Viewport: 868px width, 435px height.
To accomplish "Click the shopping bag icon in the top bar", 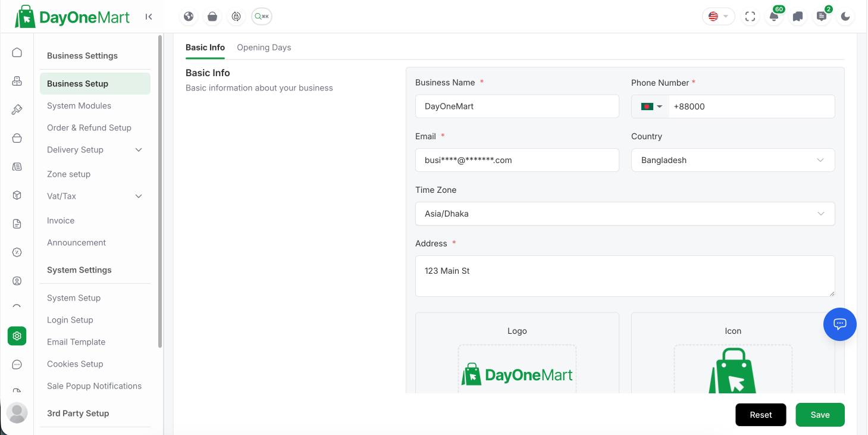I will point(212,17).
